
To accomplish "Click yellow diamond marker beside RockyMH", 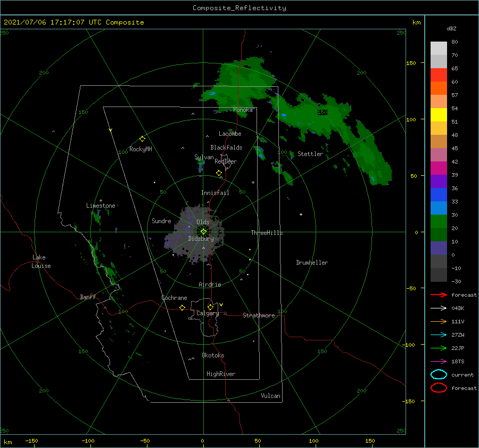I will (142, 139).
